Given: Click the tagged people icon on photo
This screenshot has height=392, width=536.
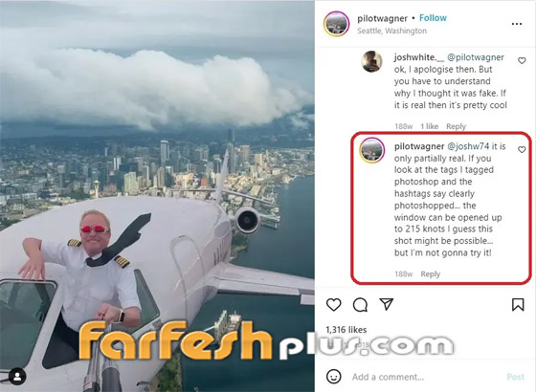Looking at the screenshot, I should pos(17,377).
